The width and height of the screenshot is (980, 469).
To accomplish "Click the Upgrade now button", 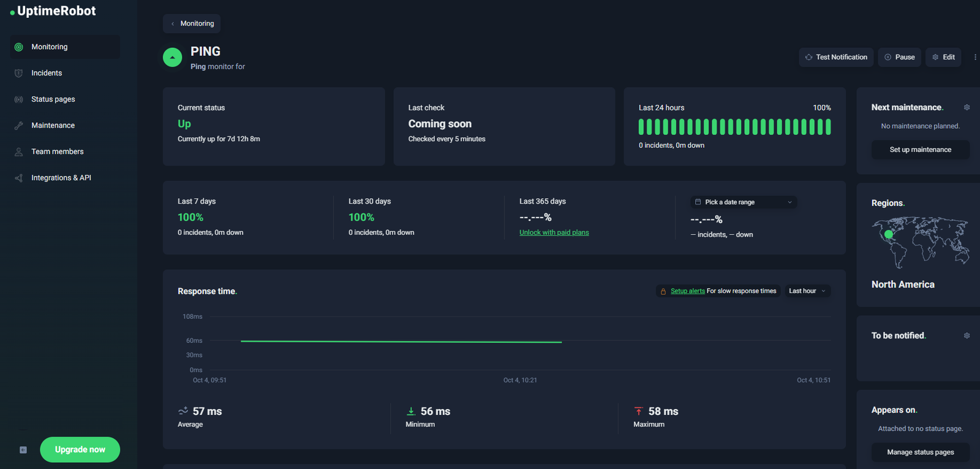I will (80, 450).
